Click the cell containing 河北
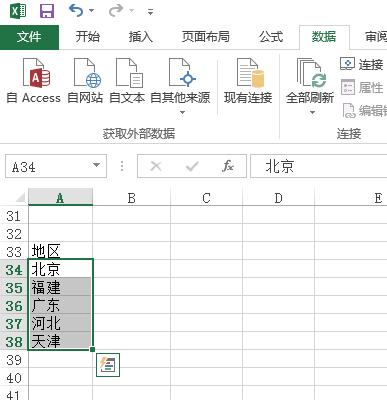Screen dimensions: 387x400 60,323
